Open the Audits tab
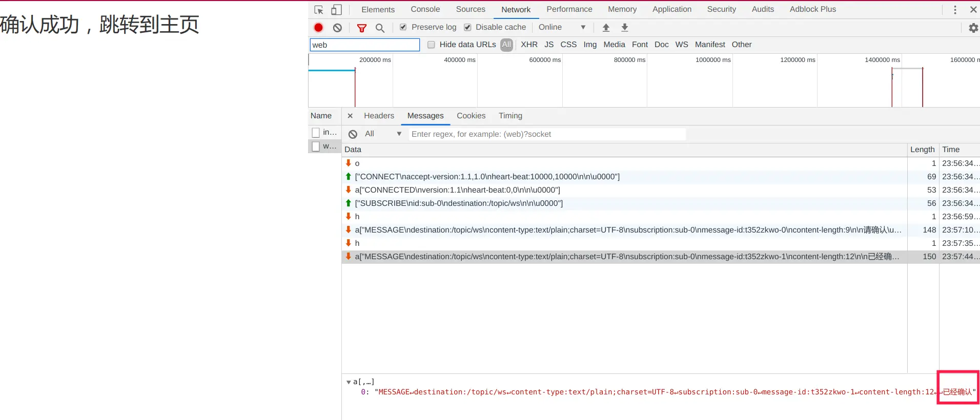 click(763, 9)
